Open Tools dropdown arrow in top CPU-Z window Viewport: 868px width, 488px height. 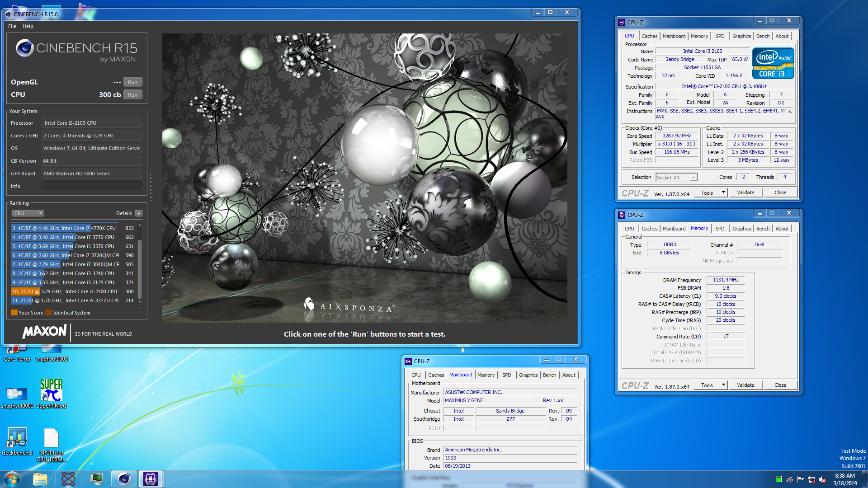click(723, 193)
